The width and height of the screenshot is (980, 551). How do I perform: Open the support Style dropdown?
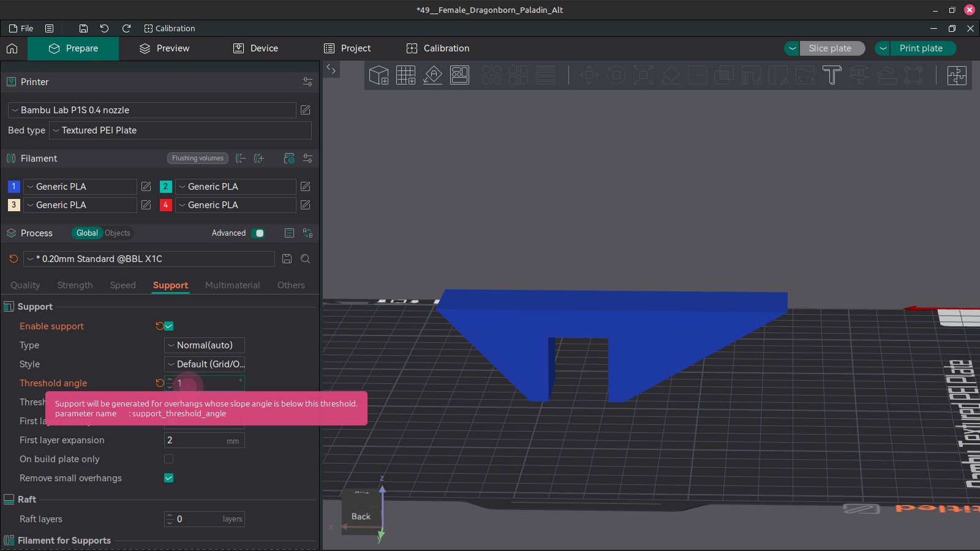pos(204,364)
